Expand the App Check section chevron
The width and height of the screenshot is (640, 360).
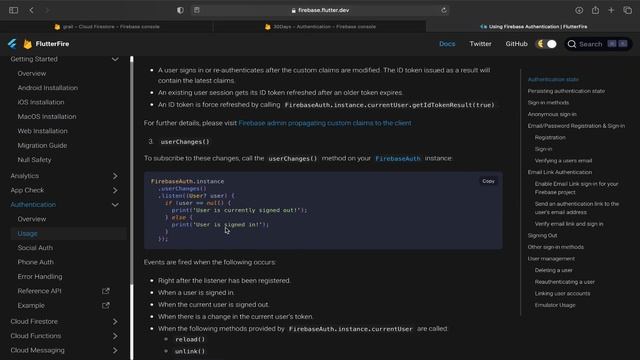[x=115, y=190]
